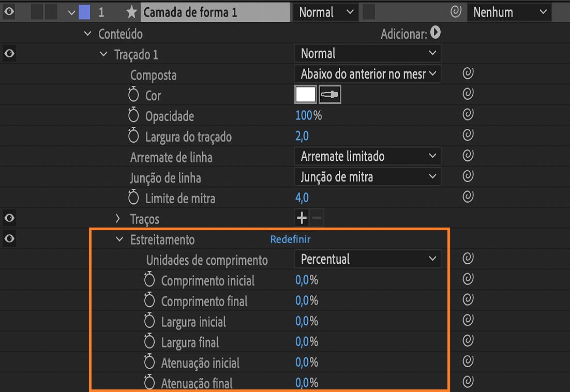Click the white stroke color swatch

click(x=305, y=95)
